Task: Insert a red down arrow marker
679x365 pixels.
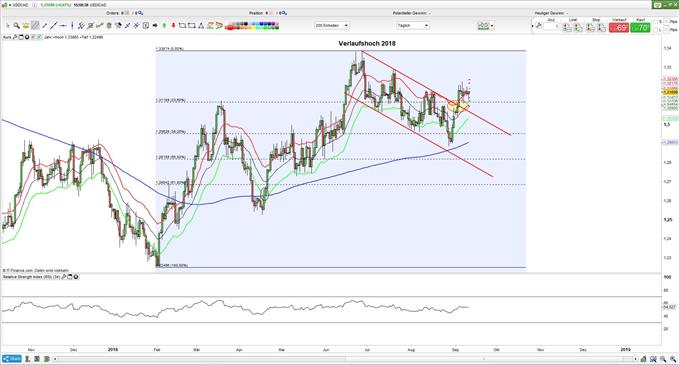Action: [173, 26]
